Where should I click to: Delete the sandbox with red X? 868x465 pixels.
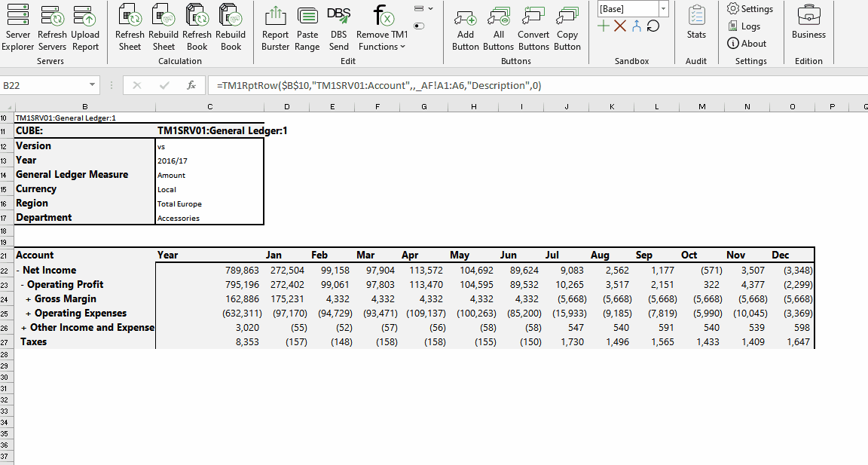620,26
